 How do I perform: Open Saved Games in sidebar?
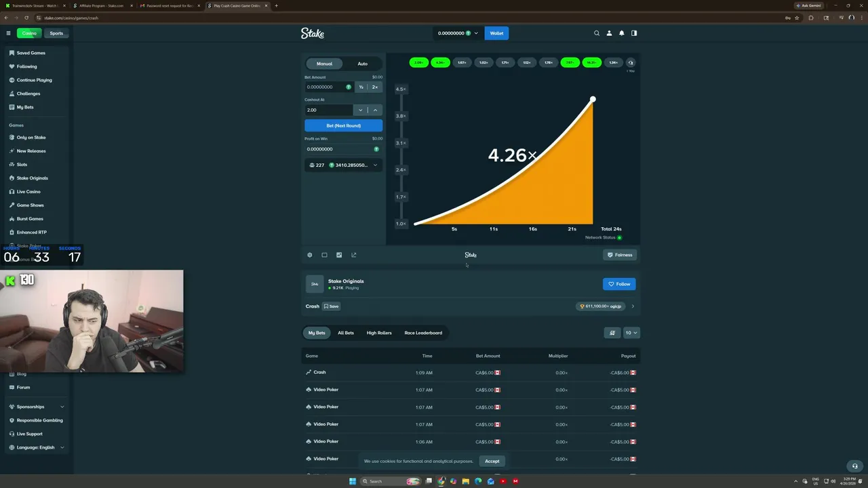[x=31, y=53]
